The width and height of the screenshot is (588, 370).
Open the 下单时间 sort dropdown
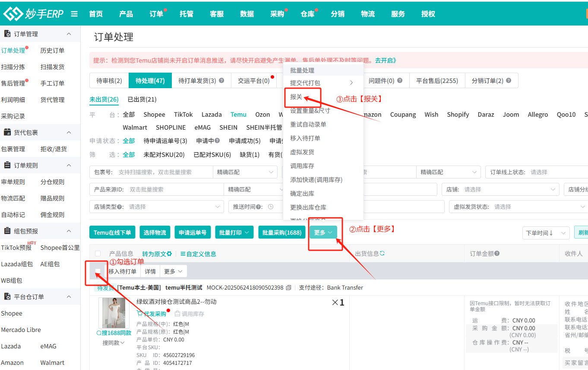pyautogui.click(x=545, y=233)
